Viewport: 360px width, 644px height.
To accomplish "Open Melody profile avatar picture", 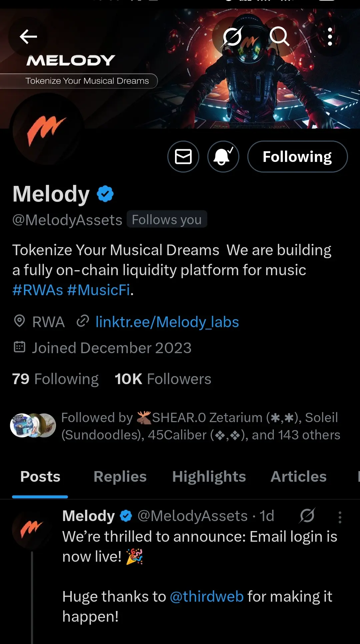I will [47, 130].
